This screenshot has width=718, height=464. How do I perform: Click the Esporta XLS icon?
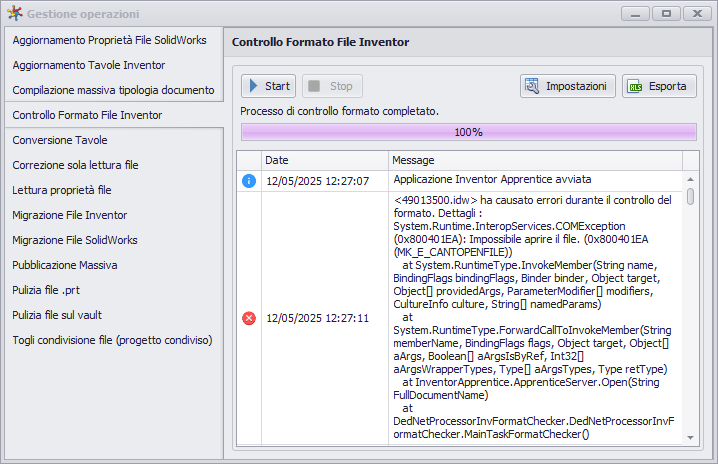coord(635,87)
